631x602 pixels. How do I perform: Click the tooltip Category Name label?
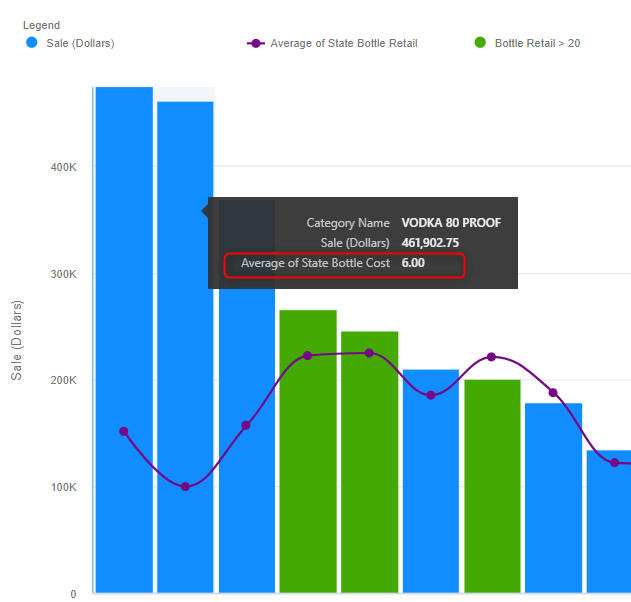click(x=348, y=223)
